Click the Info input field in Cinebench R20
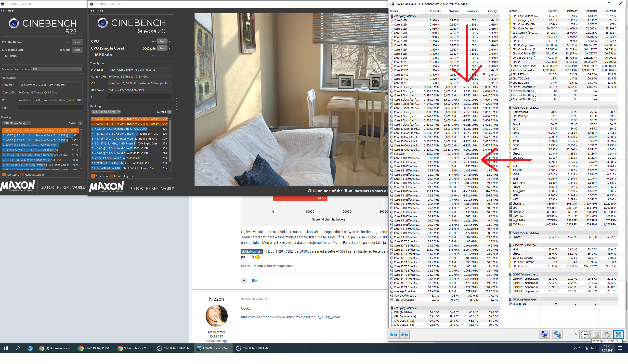Viewport: 628px width, 364px height. pyautogui.click(x=139, y=97)
